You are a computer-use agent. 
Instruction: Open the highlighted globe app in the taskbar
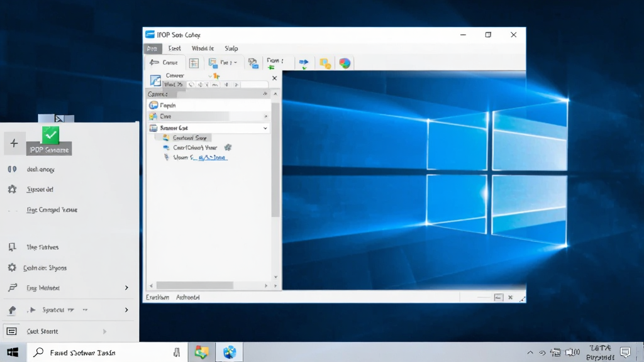(230, 352)
